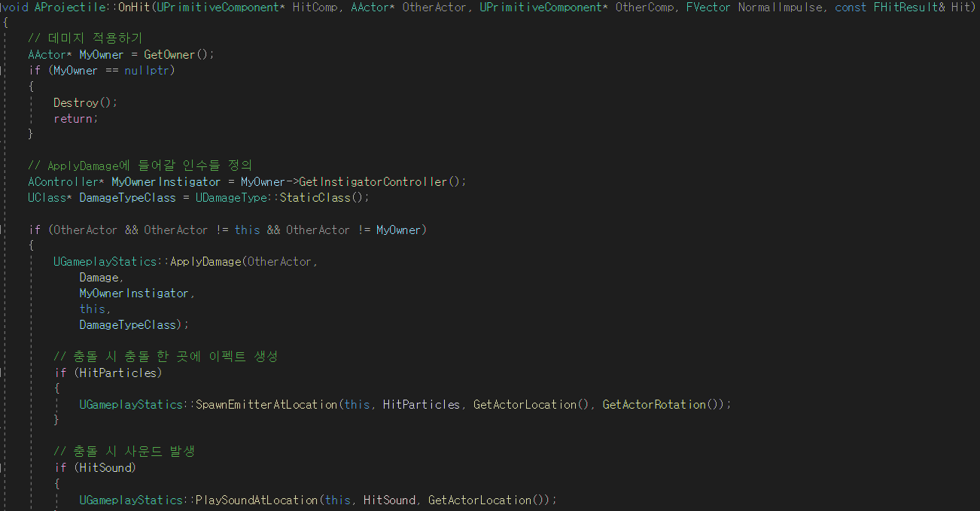Click the PlaySoundAtLocation call
Screen dimensions: 980x511
point(257,500)
